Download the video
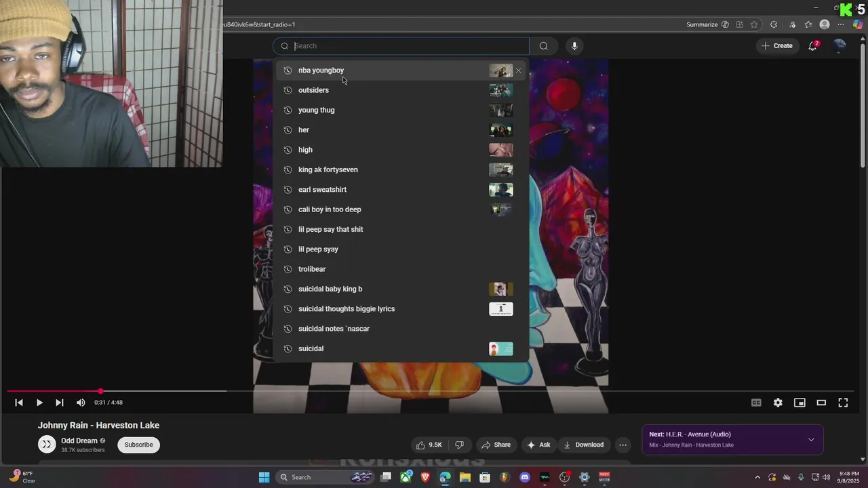 (583, 445)
